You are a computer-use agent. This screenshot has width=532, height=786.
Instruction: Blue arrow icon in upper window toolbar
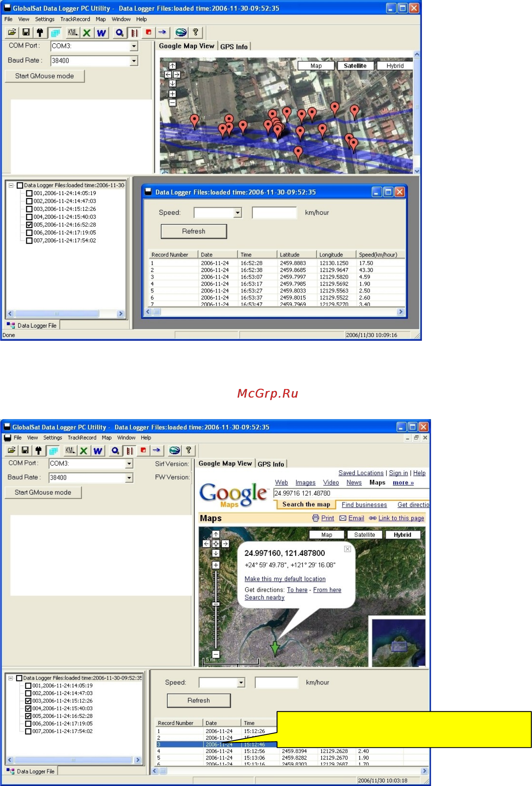point(162,33)
